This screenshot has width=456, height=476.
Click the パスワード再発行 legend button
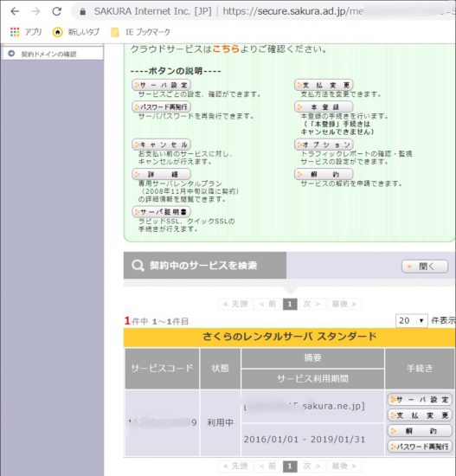click(162, 106)
